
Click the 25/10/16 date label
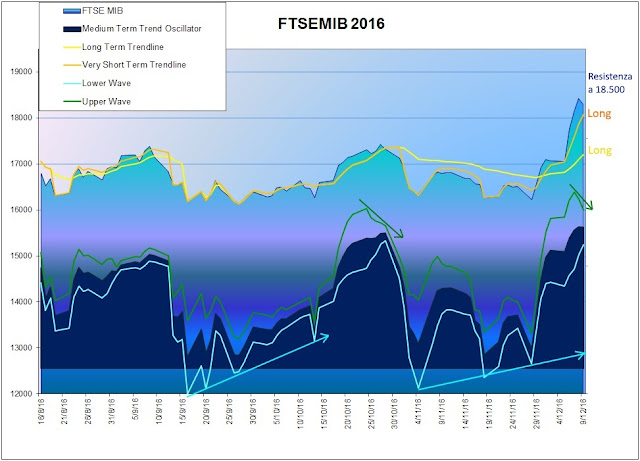(373, 413)
